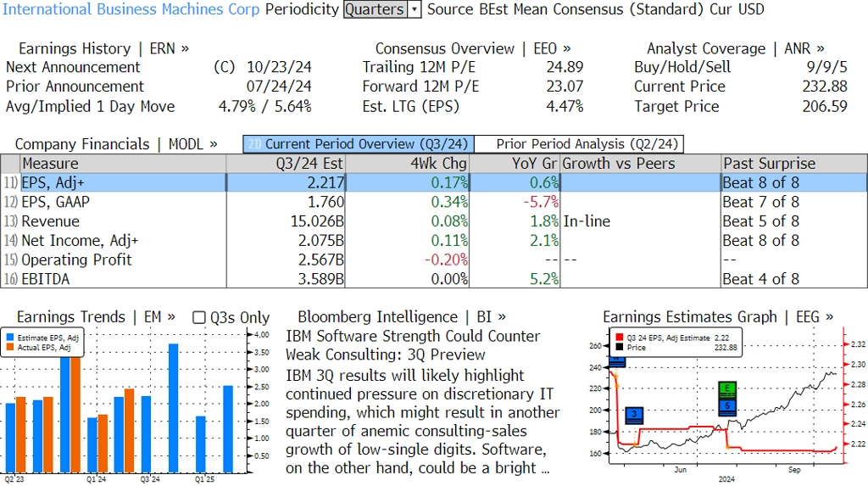Open Earnings Estimates Graph EEG link

coord(717,317)
